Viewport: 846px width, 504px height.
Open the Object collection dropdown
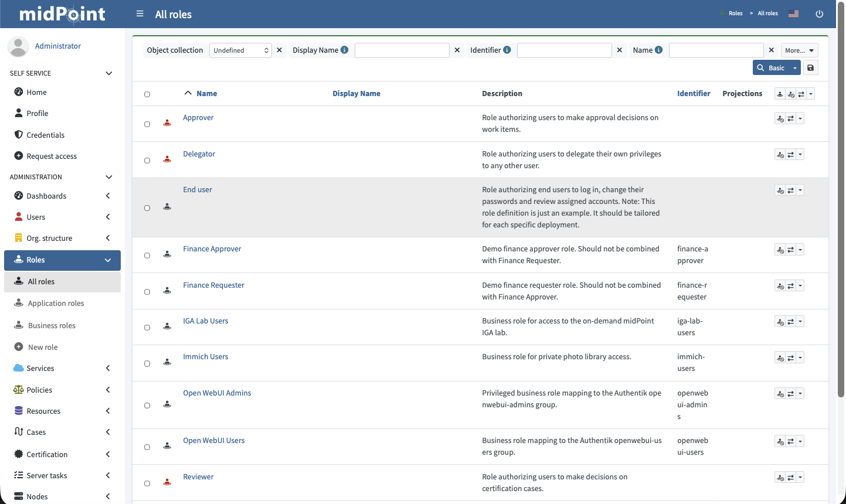click(240, 50)
